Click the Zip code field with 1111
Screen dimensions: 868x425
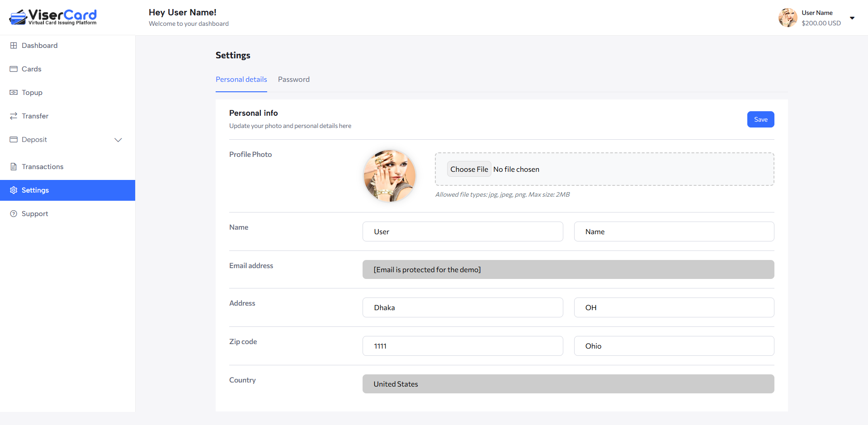462,346
